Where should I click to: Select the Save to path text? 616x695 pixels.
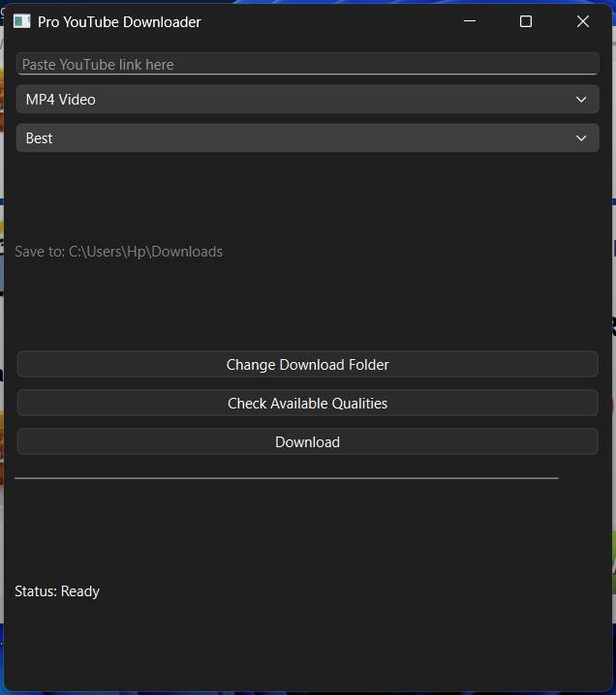119,252
